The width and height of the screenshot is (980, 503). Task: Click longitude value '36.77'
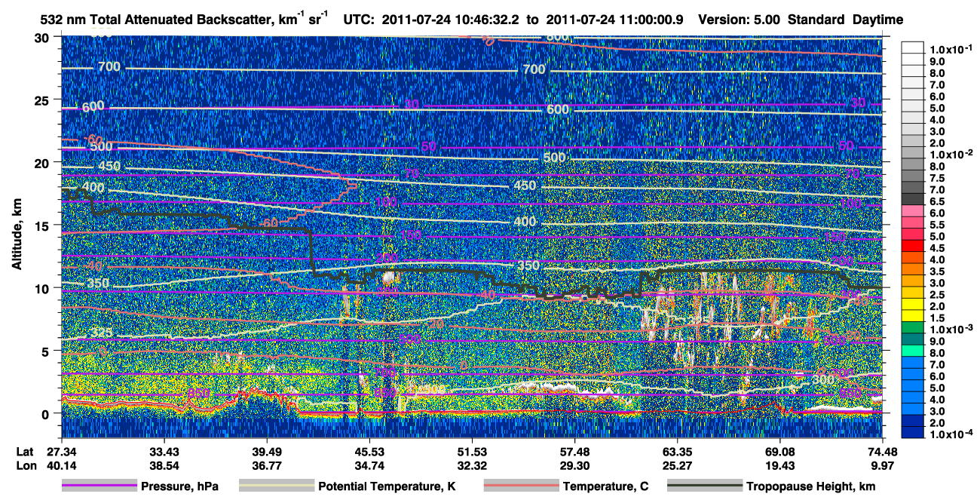[x=266, y=466]
